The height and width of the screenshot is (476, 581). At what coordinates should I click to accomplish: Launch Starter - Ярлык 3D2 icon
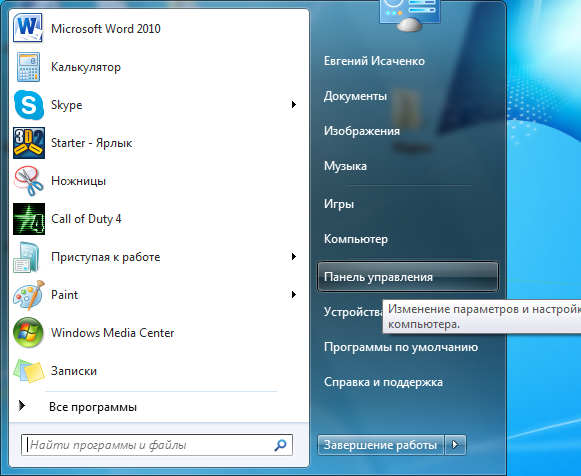[29, 143]
